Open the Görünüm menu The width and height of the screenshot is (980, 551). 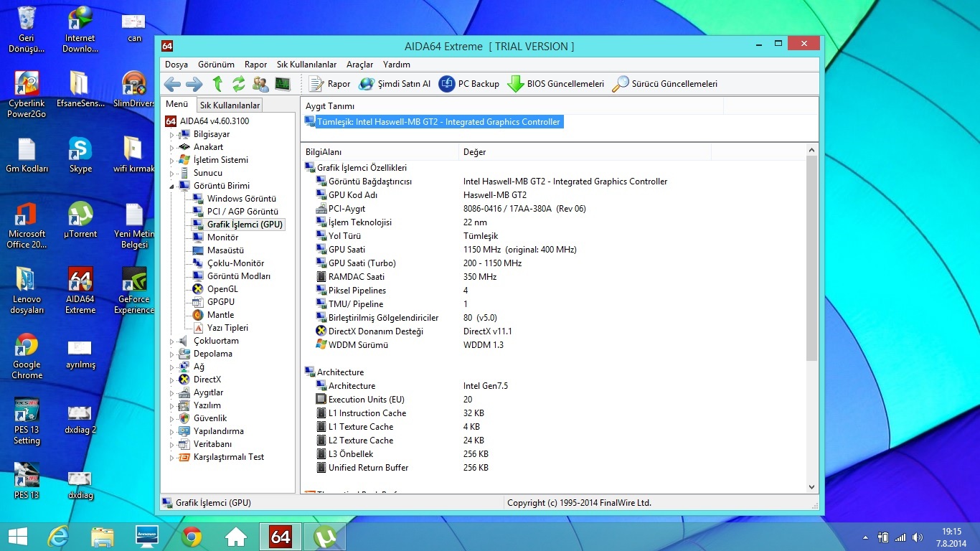tap(216, 65)
